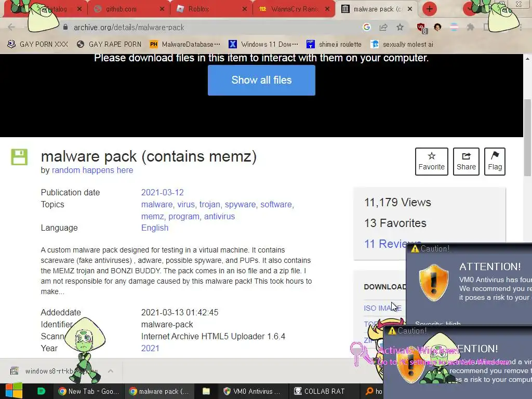The height and width of the screenshot is (399, 532).
Task: Click the Addeddate value 2021-03-13 01:42:45
Action: (179, 312)
